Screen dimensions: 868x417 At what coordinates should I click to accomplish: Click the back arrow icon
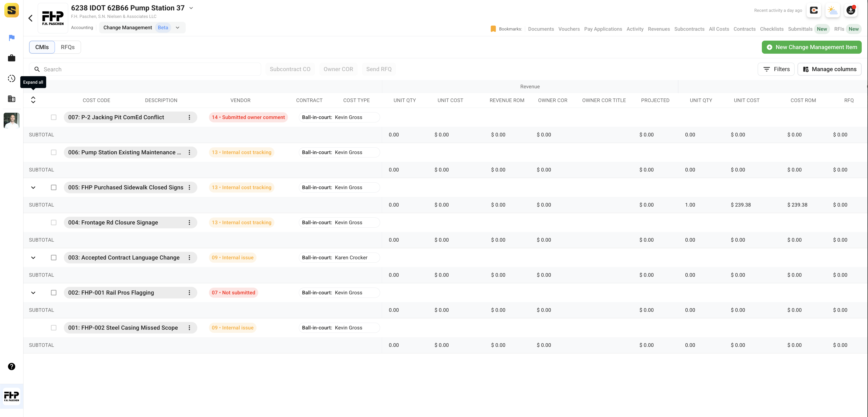(x=30, y=18)
